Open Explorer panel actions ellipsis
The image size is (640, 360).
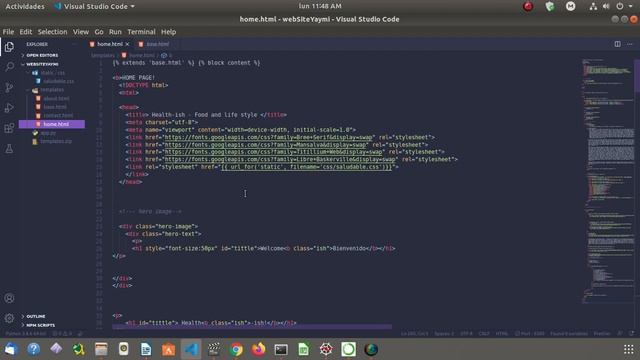pos(74,44)
